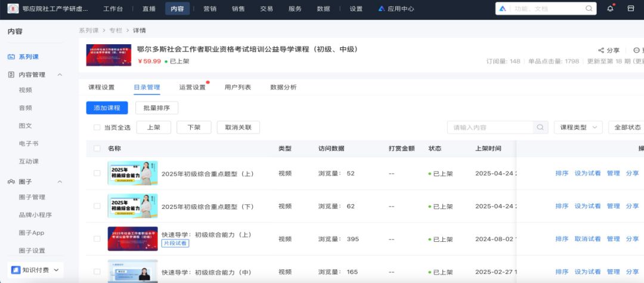Open the 课程类型 dropdown
644x283 pixels.
pos(578,127)
